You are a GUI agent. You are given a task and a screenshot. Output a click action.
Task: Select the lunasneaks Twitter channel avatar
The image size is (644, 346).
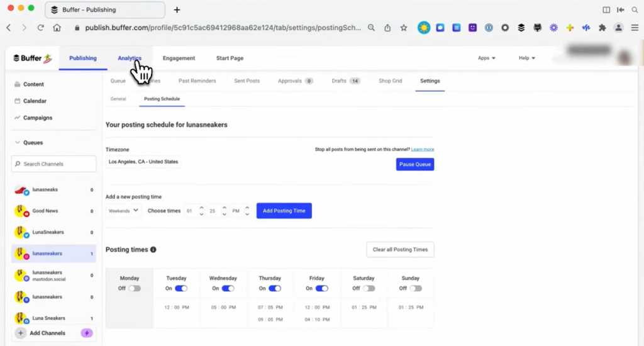[21, 190]
